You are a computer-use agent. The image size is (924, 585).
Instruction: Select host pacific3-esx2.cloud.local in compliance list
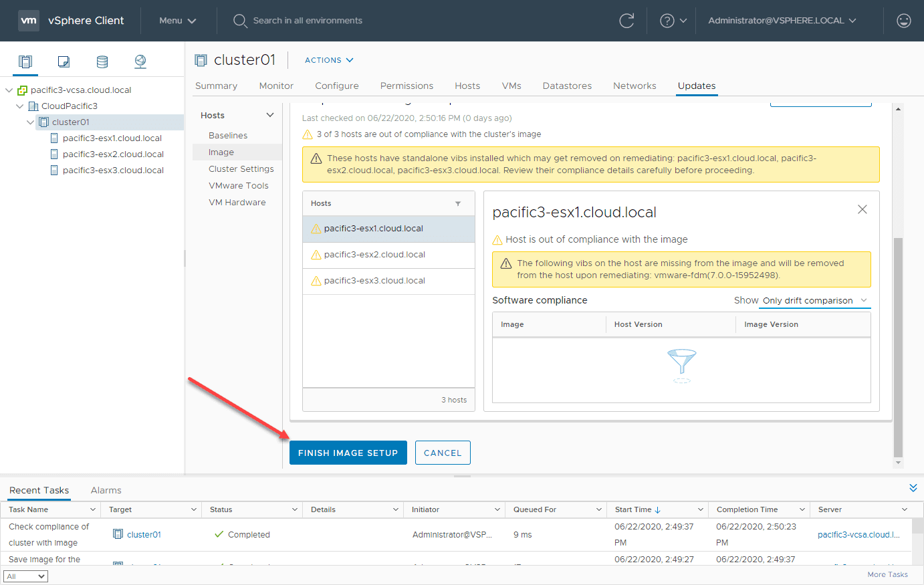(x=374, y=254)
